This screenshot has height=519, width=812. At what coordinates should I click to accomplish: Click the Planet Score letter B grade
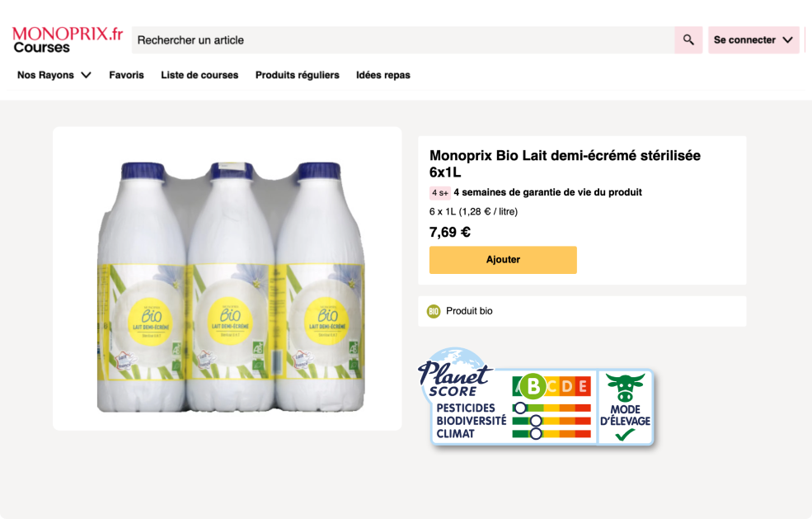coord(534,385)
